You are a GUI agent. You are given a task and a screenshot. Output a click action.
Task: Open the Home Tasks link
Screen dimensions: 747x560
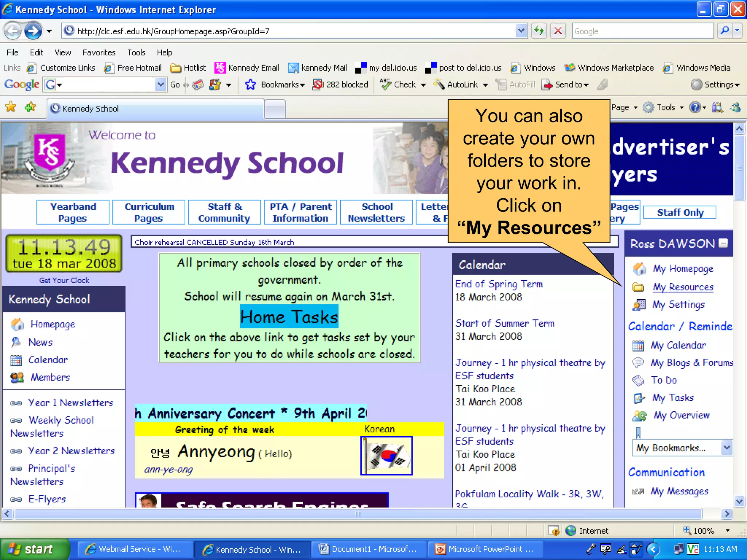[289, 317]
